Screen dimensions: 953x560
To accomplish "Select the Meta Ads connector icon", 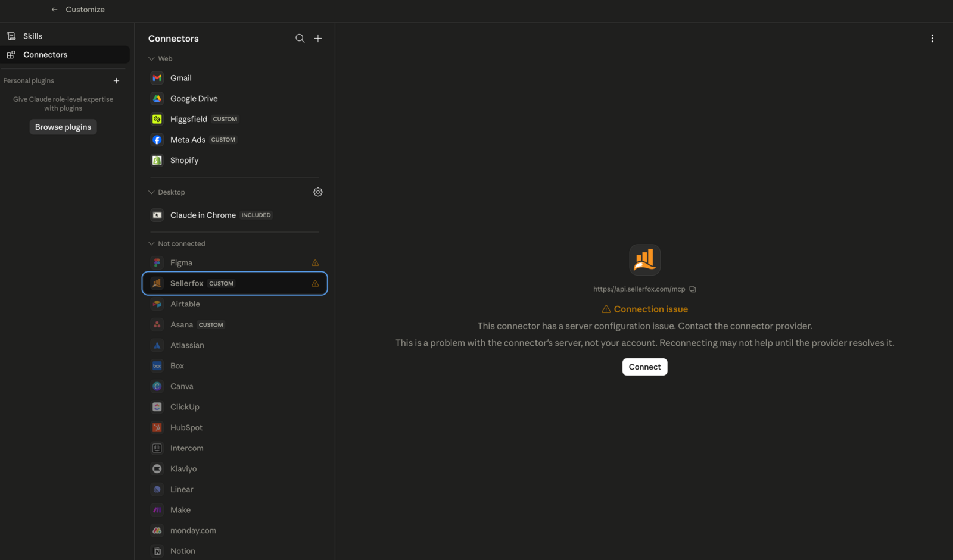I will 157,140.
